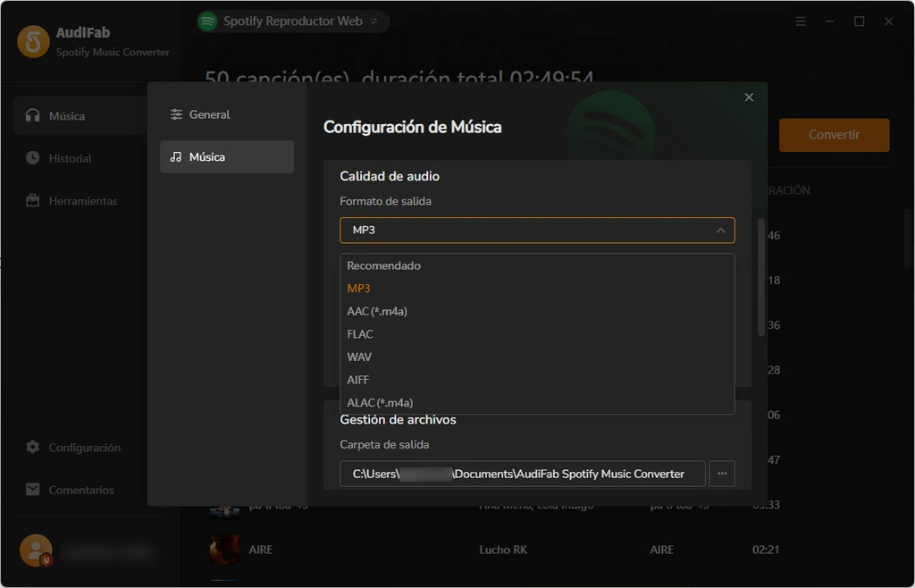Open Historial in main sidebar
Viewport: 915px width, 588px height.
(x=80, y=158)
